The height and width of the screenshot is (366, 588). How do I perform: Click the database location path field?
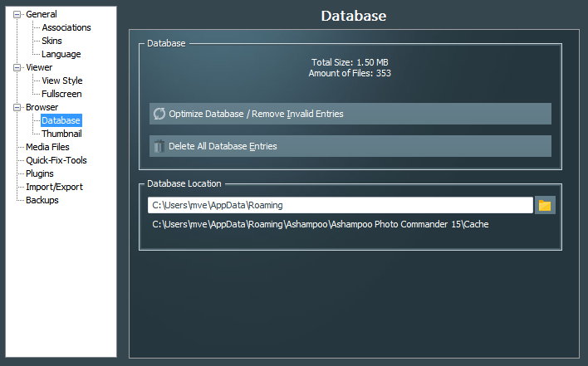(x=340, y=205)
